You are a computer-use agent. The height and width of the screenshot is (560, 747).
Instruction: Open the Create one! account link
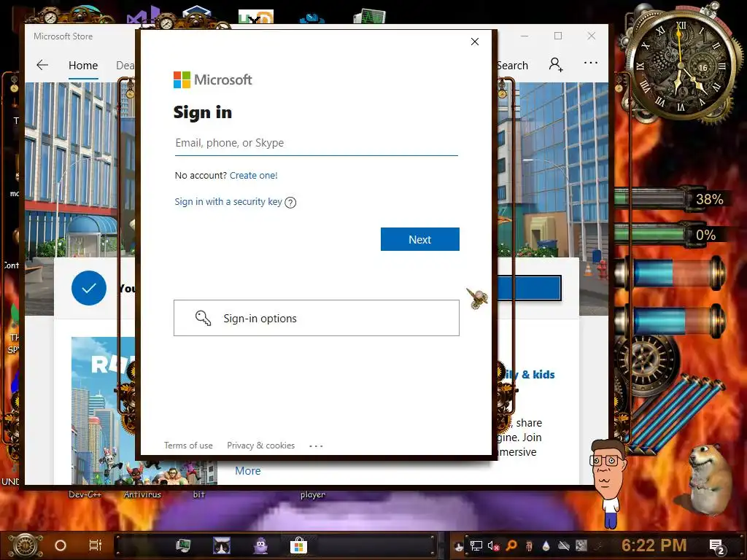click(253, 175)
